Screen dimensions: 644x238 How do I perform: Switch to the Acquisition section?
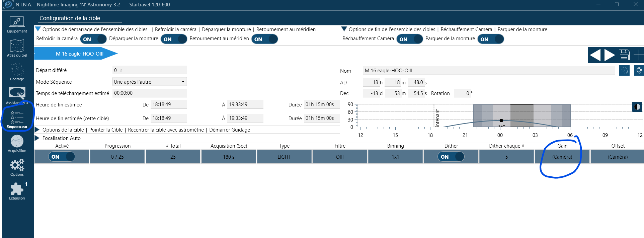(17, 144)
